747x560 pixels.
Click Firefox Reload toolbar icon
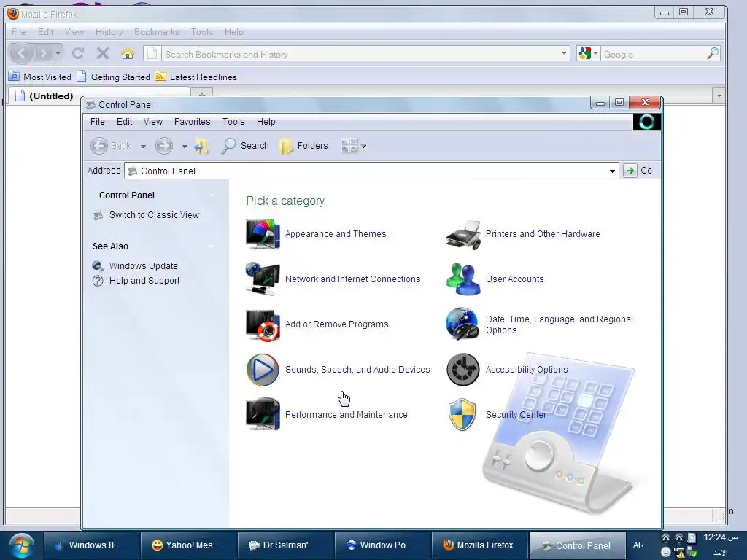[78, 53]
